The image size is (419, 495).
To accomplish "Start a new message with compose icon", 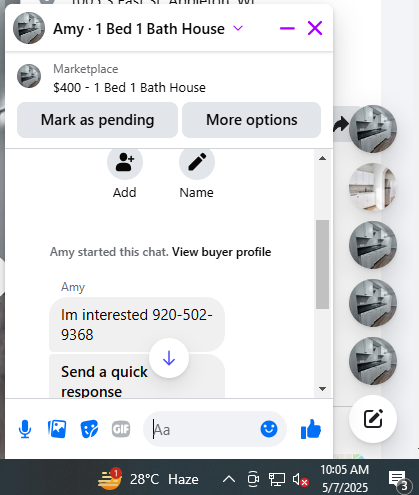I will (x=373, y=419).
